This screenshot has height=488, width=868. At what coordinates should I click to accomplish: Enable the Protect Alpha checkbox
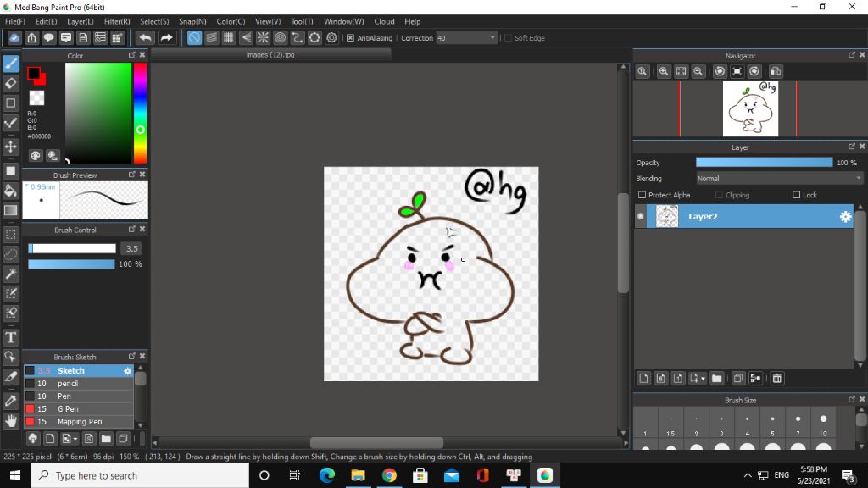[643, 195]
